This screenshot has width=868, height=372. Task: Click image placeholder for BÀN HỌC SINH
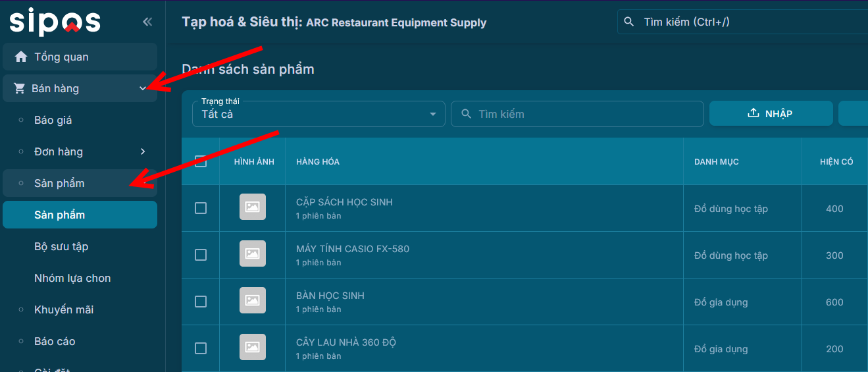(x=253, y=300)
